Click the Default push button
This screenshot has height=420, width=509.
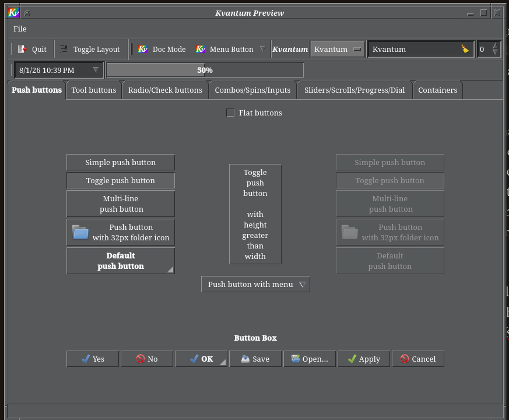pos(121,261)
